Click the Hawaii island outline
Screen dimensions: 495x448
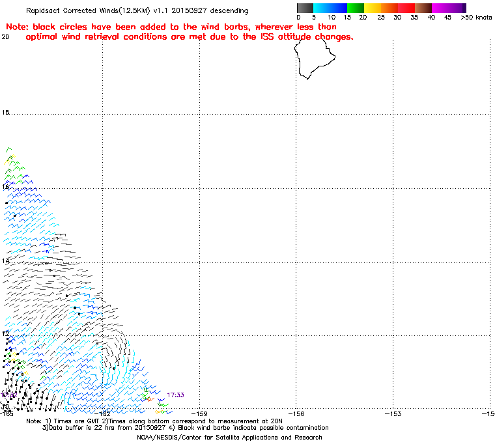tap(315, 59)
